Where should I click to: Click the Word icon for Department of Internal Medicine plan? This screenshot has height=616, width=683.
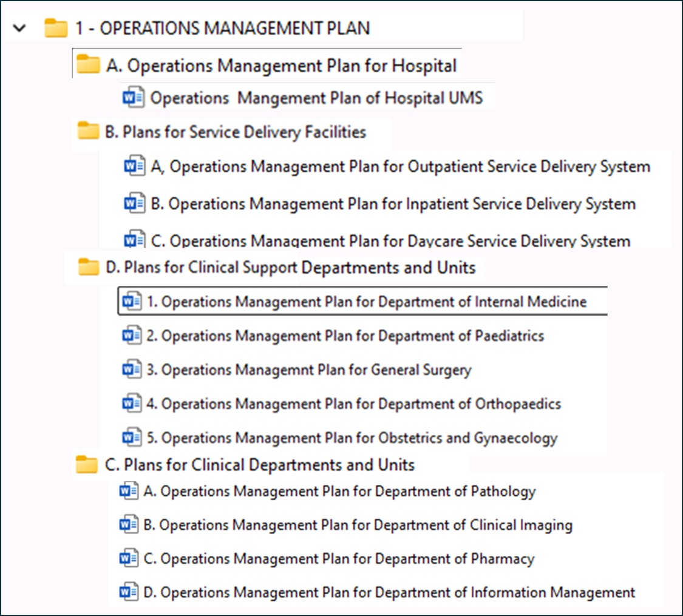[132, 301]
